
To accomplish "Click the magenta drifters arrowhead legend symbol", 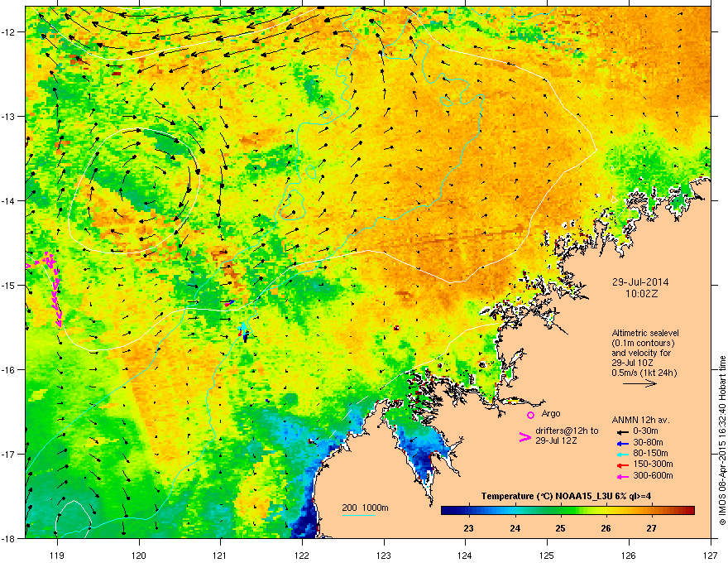I will [x=524, y=436].
